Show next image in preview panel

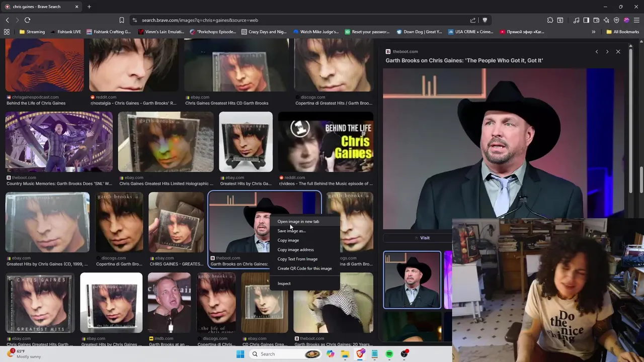pos(607,52)
